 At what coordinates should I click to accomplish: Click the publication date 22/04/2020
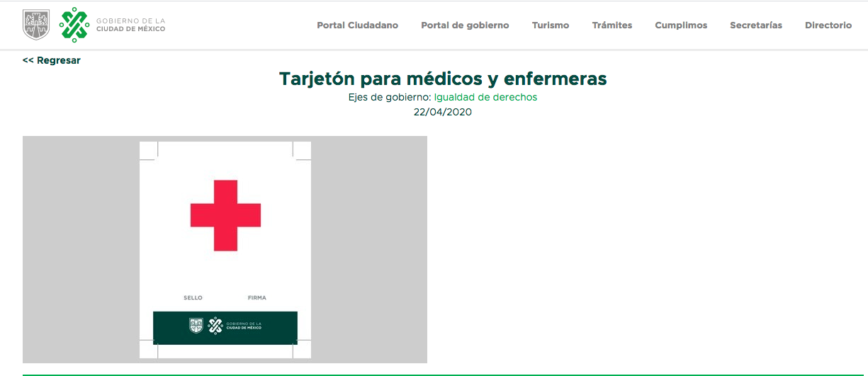443,112
